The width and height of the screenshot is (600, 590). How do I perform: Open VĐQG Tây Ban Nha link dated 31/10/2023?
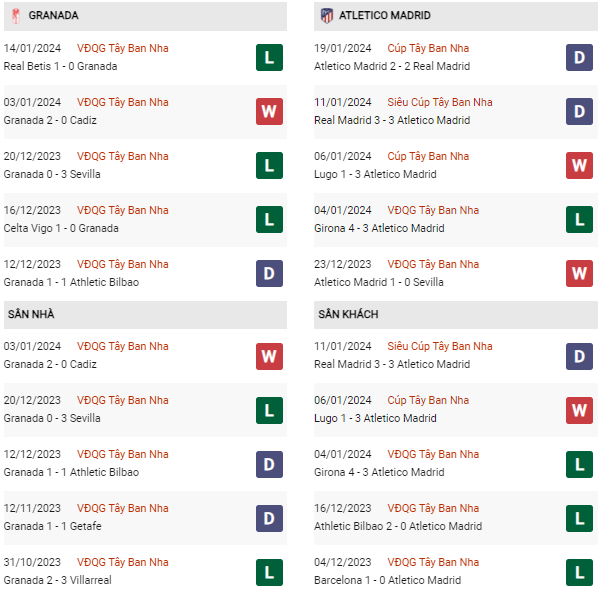122,562
